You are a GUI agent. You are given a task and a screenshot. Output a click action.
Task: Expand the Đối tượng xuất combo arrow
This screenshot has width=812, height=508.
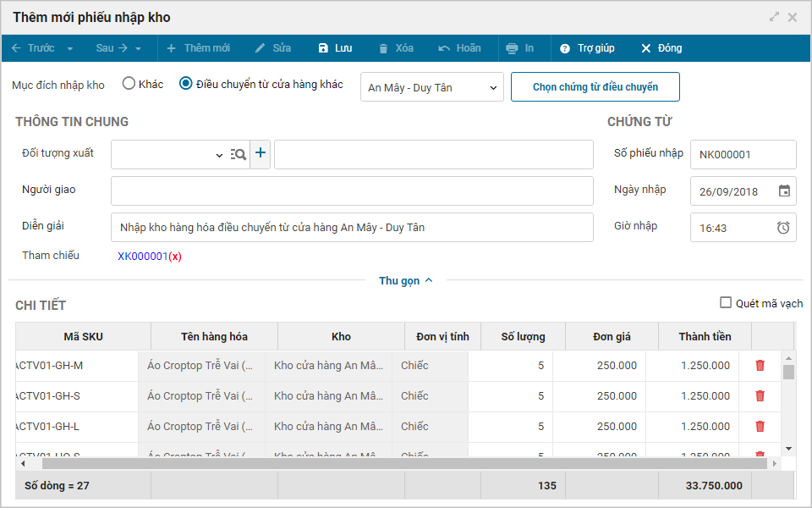pos(219,155)
